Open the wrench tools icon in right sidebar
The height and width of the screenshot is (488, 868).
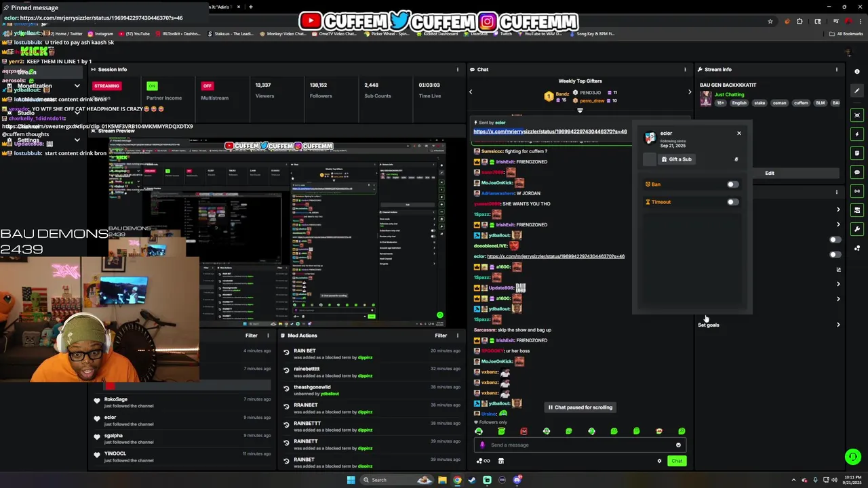click(857, 229)
